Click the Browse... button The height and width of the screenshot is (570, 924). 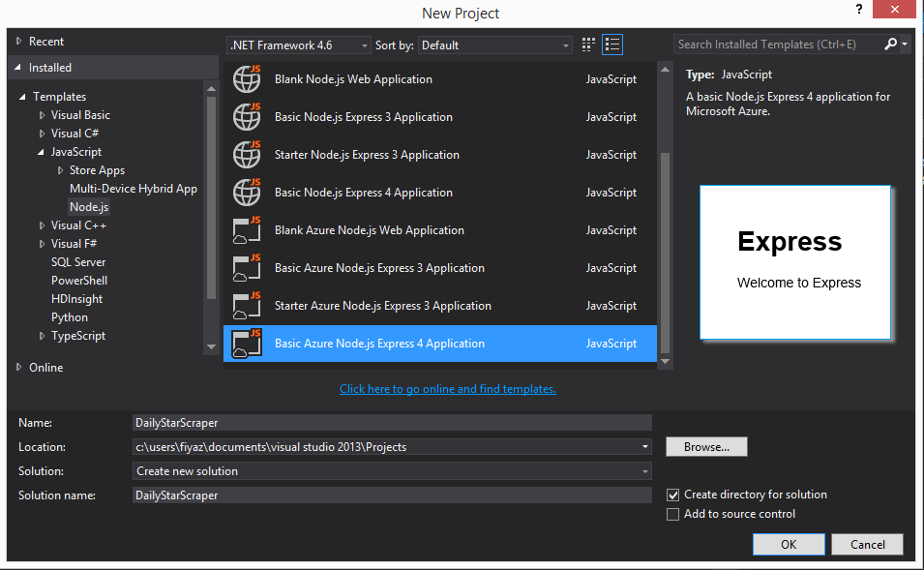(706, 447)
